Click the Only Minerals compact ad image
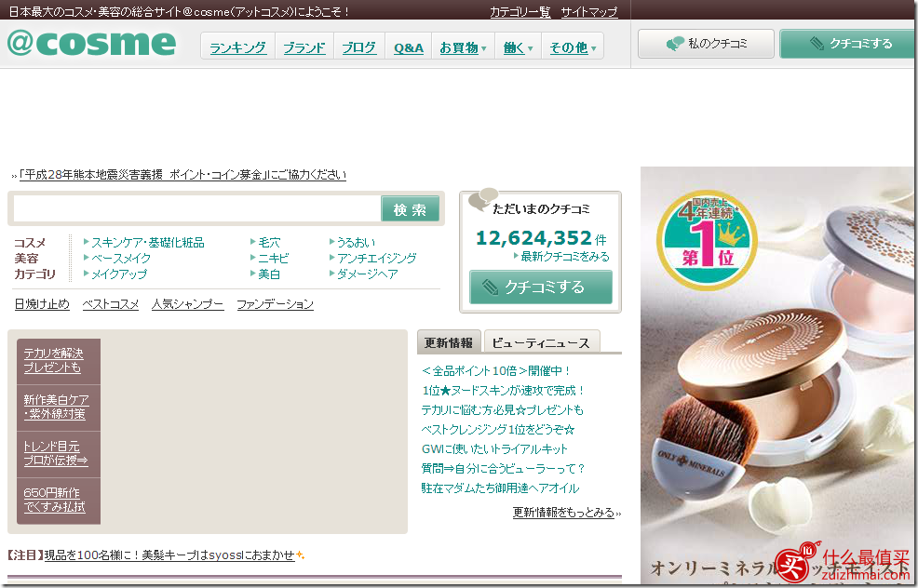The image size is (918, 588). coord(777,374)
